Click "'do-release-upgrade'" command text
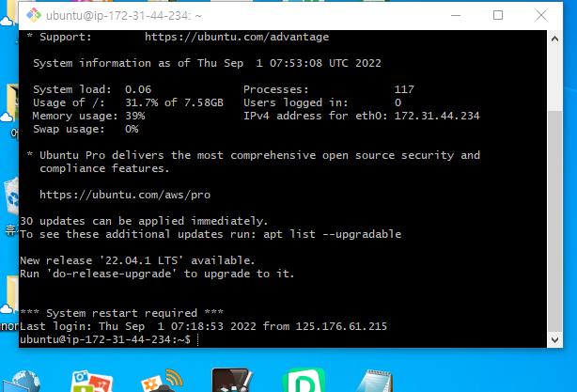Image resolution: width=577 pixels, height=392 pixels. tap(112, 274)
